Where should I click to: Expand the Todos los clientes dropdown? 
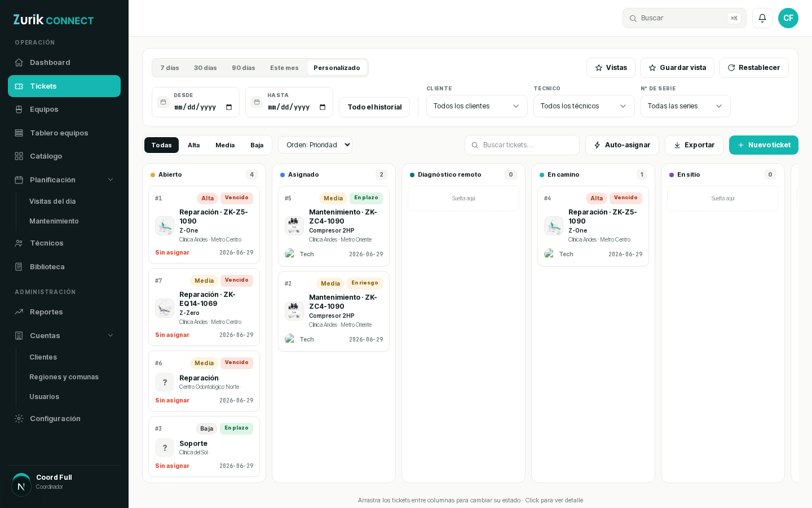pos(477,106)
